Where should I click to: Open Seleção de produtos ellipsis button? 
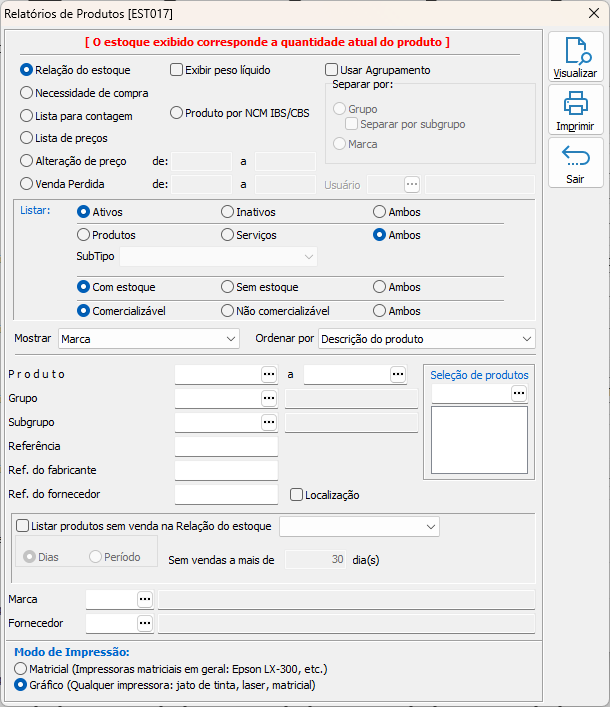(x=518, y=394)
